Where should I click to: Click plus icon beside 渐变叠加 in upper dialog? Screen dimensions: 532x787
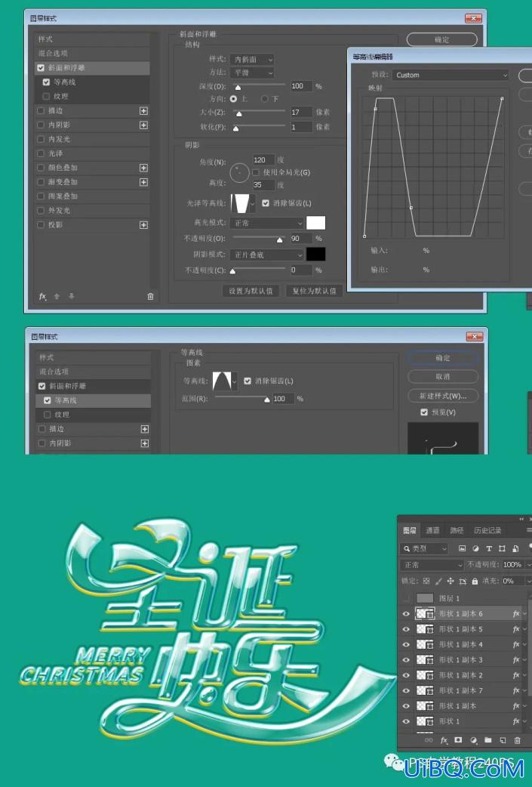point(143,182)
